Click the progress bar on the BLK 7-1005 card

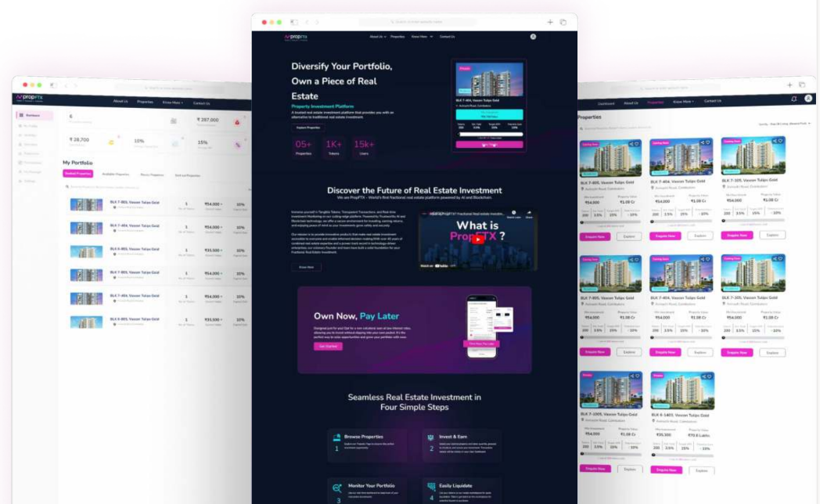(x=611, y=453)
